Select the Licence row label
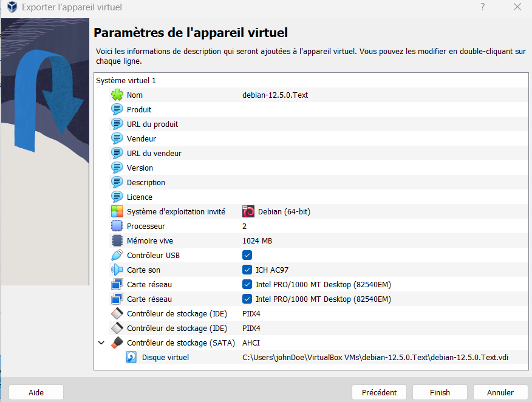The image size is (532, 402). (140, 197)
